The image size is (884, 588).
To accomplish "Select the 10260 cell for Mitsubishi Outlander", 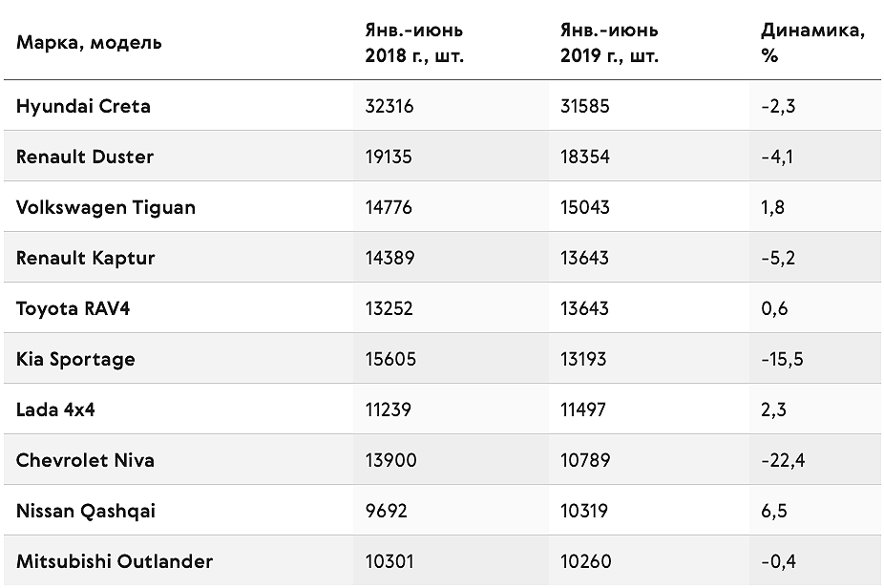I will click(x=586, y=561).
